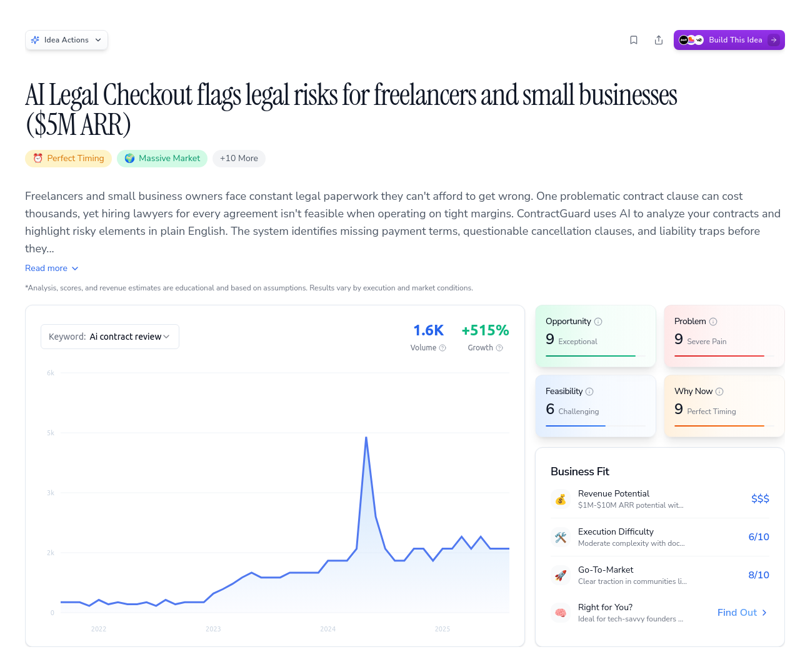The height and width of the screenshot is (672, 810).
Task: Open the Execution Difficulty row
Action: (659, 537)
